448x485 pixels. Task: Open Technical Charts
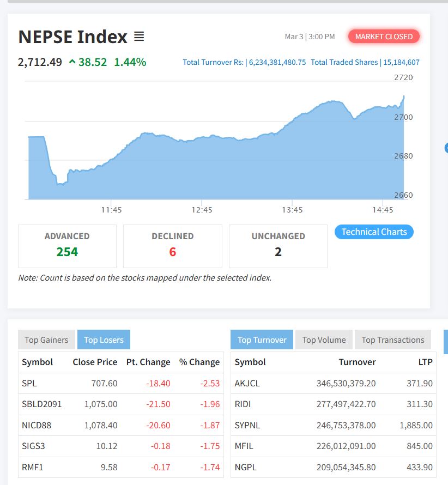pos(374,232)
